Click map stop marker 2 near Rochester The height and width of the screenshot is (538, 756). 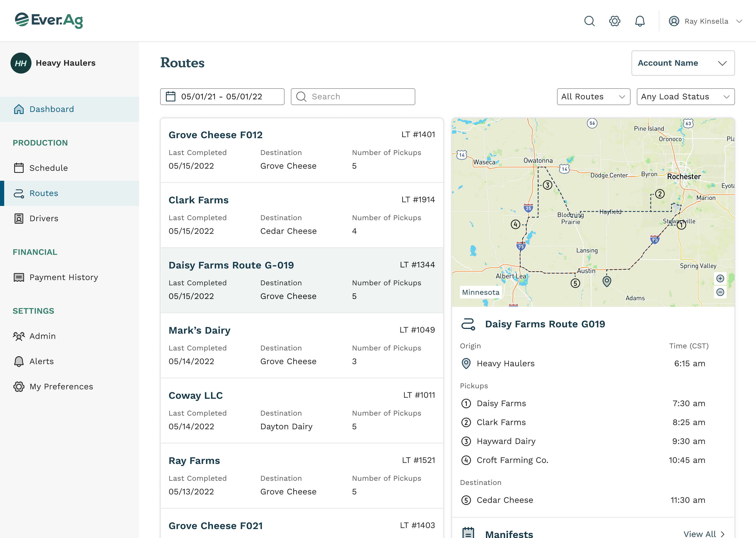pos(660,194)
